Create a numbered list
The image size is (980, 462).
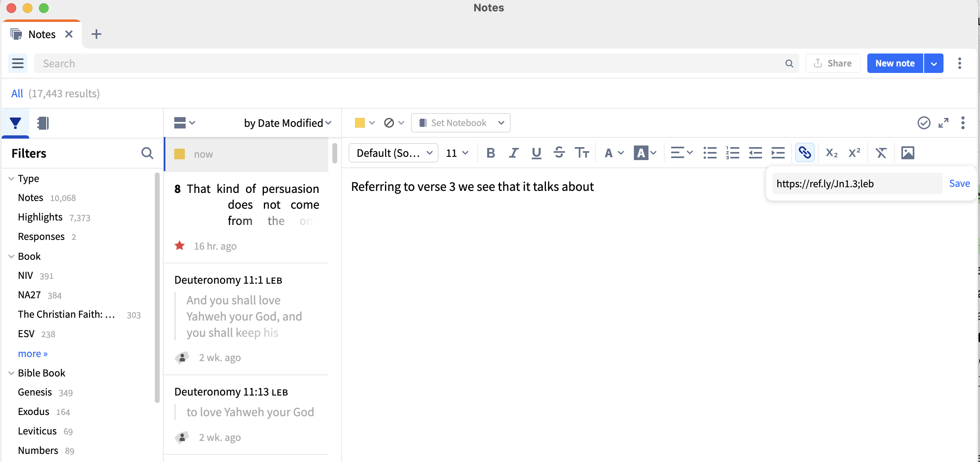pos(732,153)
